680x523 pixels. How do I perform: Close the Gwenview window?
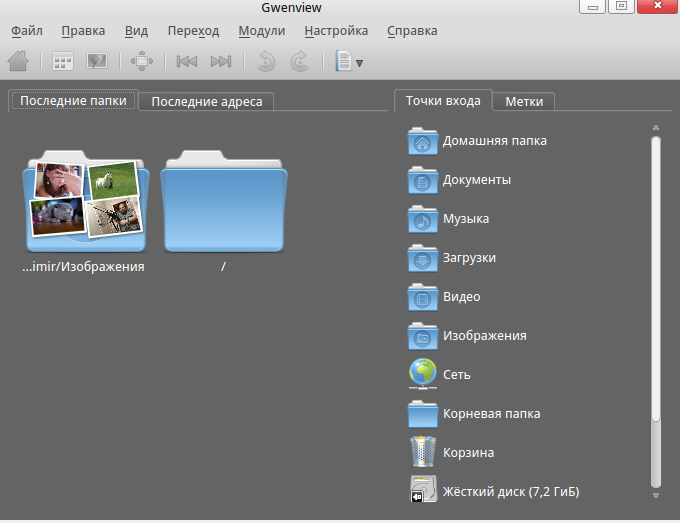pyautogui.click(x=657, y=6)
